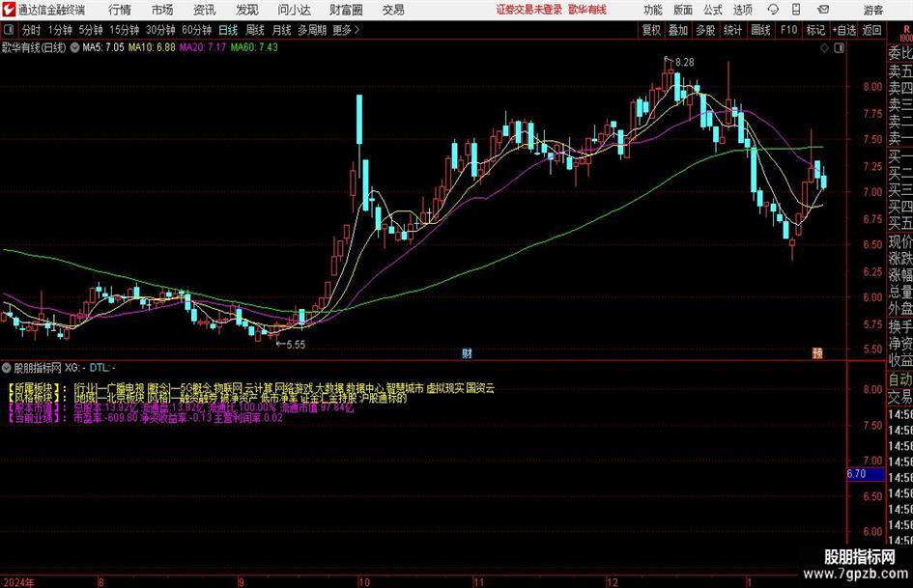Click the 通达信 red logo icon
The width and height of the screenshot is (913, 588).
[x=9, y=10]
